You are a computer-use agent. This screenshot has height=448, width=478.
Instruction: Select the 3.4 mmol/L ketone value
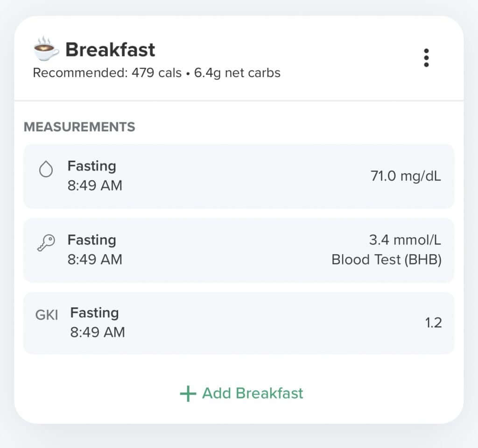pos(405,240)
